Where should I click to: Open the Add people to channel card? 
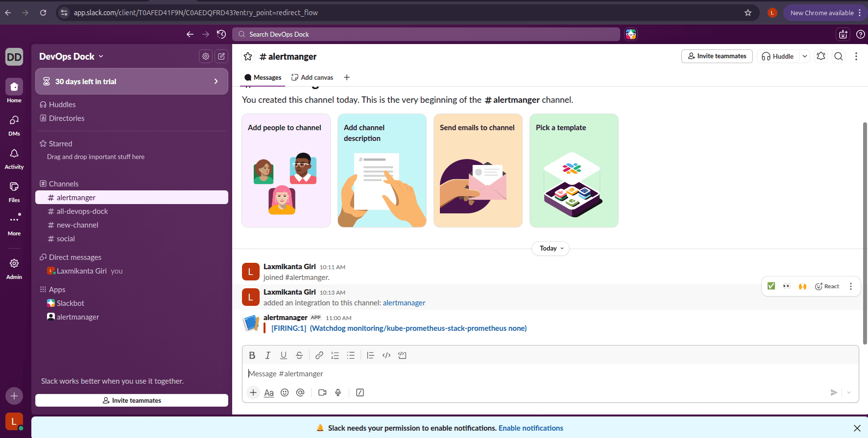click(286, 171)
